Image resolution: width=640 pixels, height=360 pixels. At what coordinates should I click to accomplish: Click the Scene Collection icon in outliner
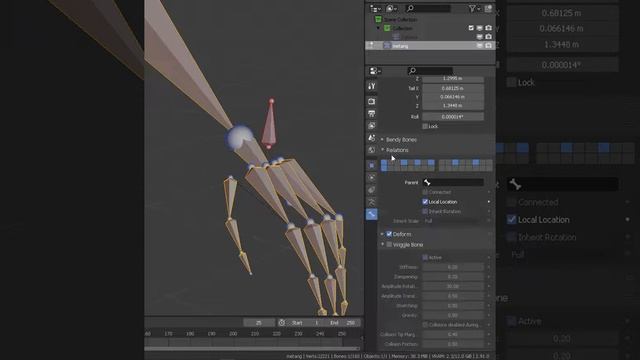pyautogui.click(x=378, y=19)
